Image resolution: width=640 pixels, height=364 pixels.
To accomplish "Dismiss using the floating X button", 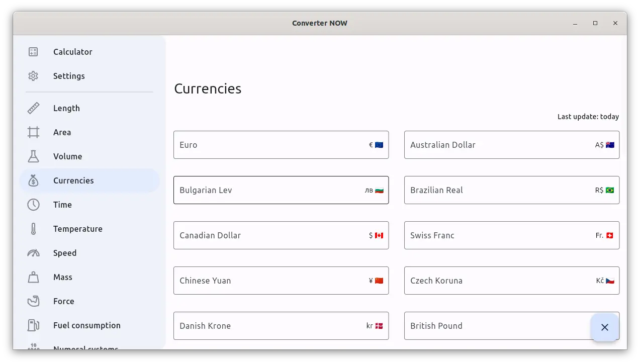I will pos(604,327).
